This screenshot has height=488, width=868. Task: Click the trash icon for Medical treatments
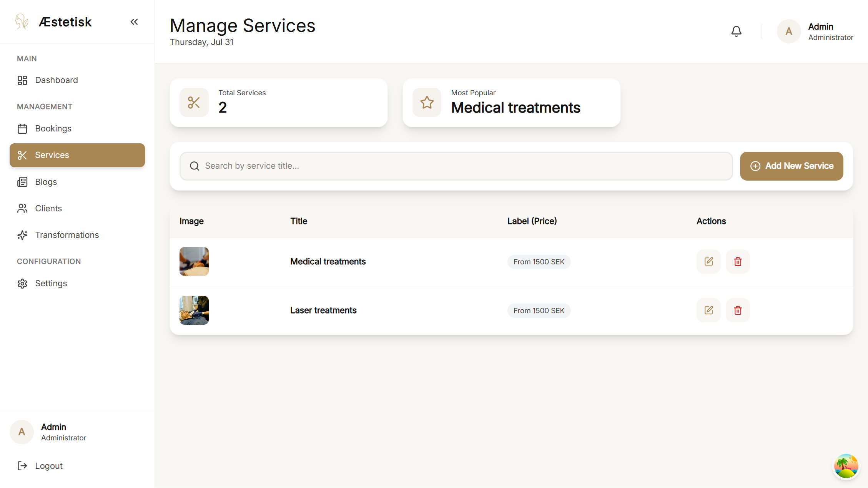738,261
